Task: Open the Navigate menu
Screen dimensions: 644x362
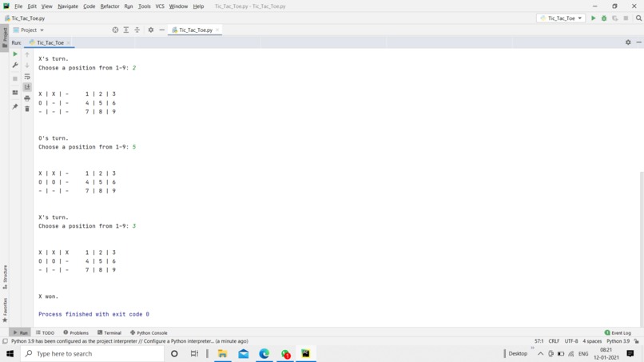Action: 68,6
